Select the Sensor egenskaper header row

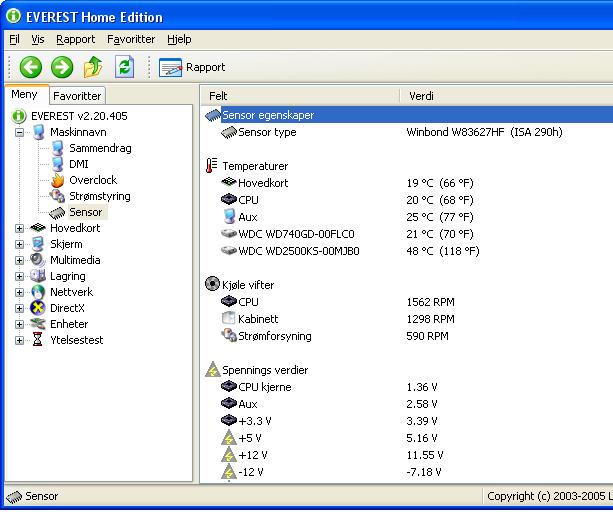coord(409,115)
